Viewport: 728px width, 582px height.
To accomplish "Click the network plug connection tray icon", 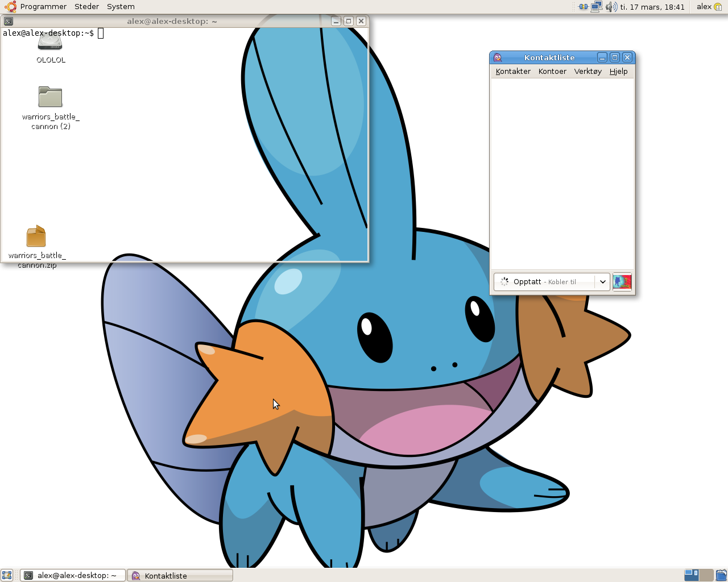I will tap(584, 7).
